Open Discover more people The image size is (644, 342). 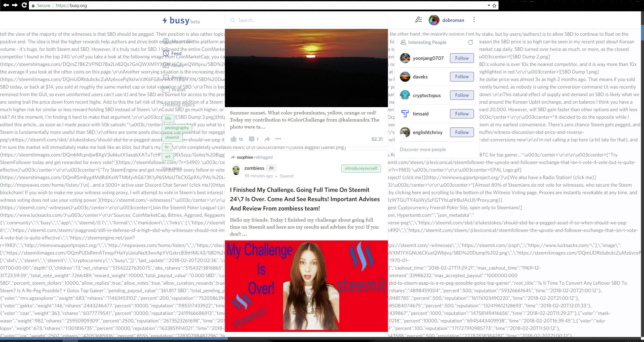423,149
